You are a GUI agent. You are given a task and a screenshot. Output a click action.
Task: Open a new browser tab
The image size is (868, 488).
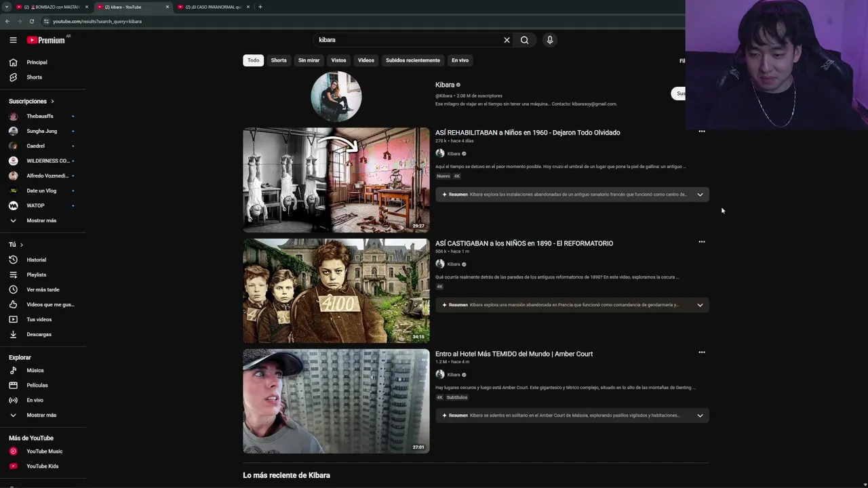coord(260,7)
